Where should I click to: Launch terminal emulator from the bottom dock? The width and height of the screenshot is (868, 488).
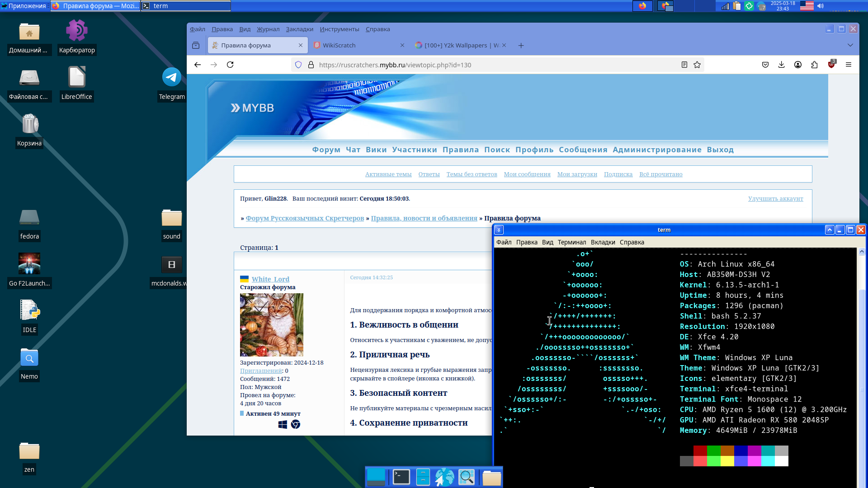(401, 477)
